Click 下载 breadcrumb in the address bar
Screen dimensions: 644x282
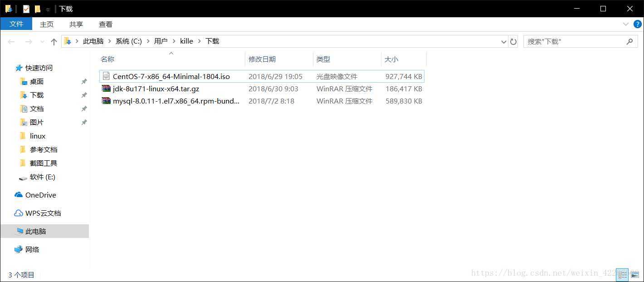[x=212, y=41]
